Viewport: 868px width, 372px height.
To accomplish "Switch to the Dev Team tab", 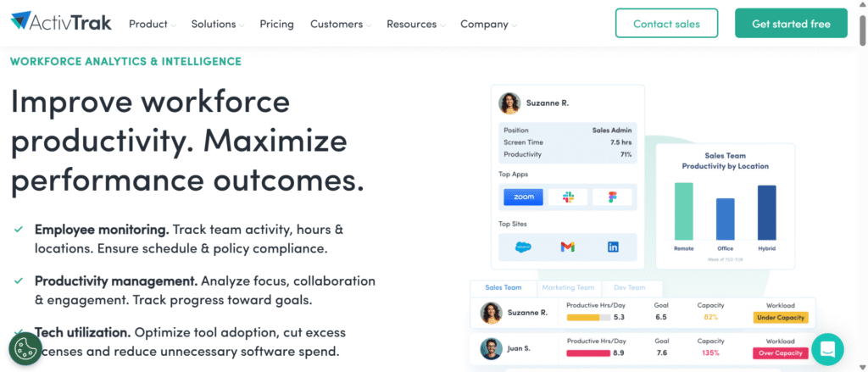I will pyautogui.click(x=630, y=288).
